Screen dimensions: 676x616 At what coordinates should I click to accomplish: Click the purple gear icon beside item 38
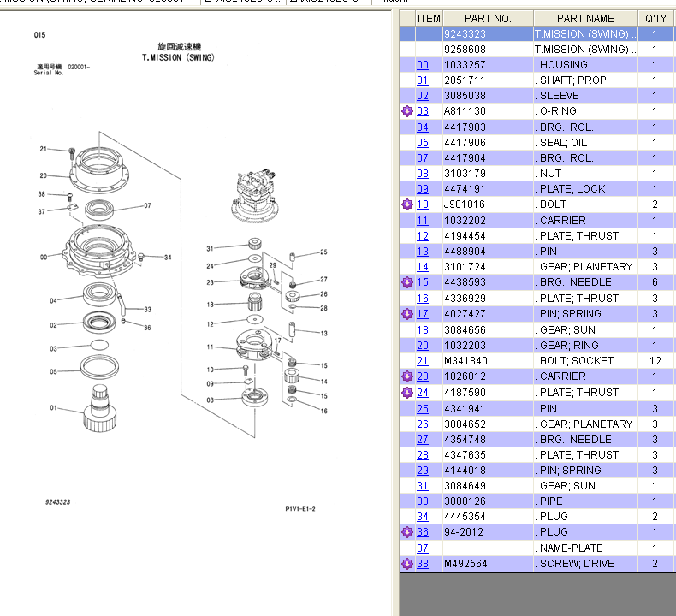[407, 564]
